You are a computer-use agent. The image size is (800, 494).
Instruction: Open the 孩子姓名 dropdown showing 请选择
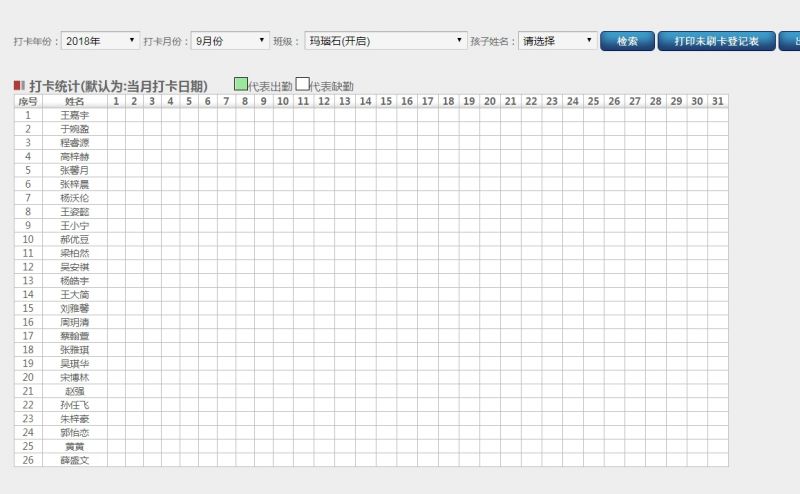(557, 41)
